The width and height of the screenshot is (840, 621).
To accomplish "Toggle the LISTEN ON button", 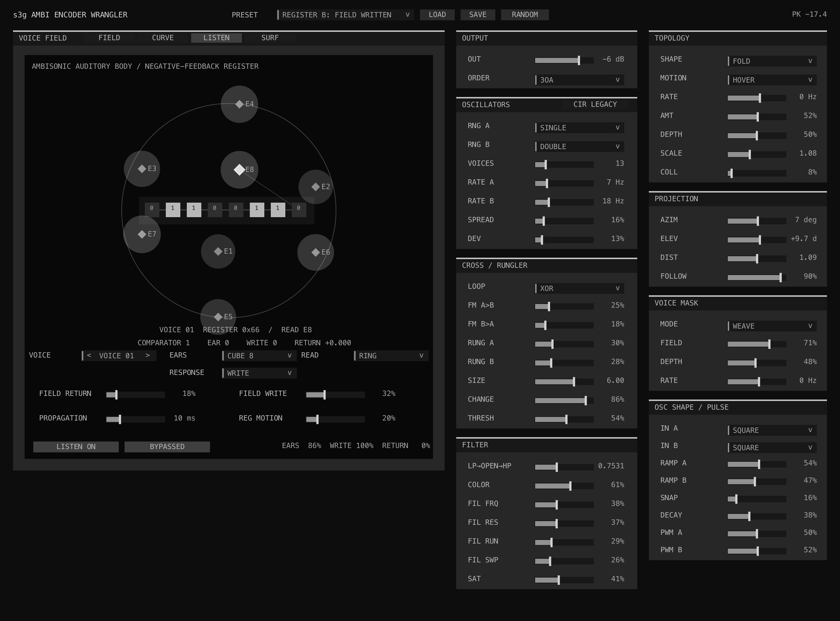I will pos(76,447).
